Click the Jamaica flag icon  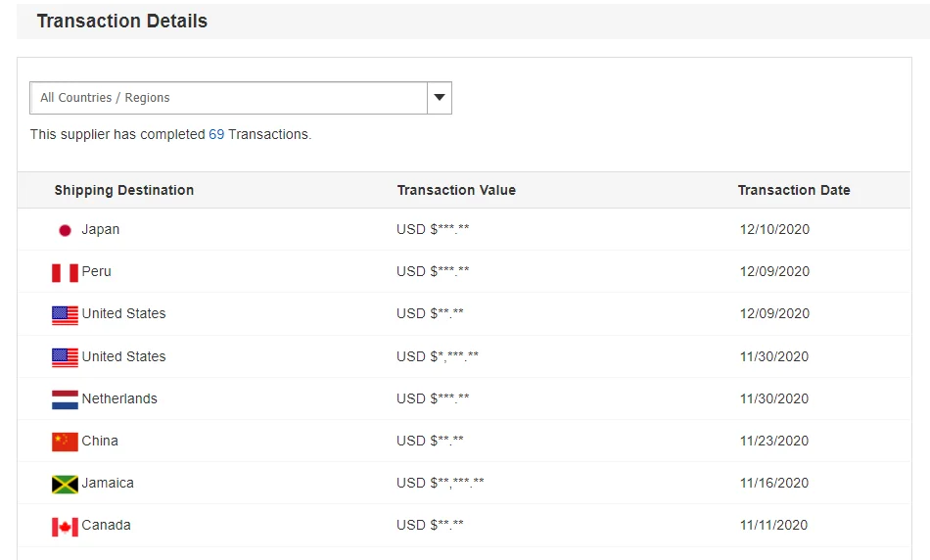(65, 484)
